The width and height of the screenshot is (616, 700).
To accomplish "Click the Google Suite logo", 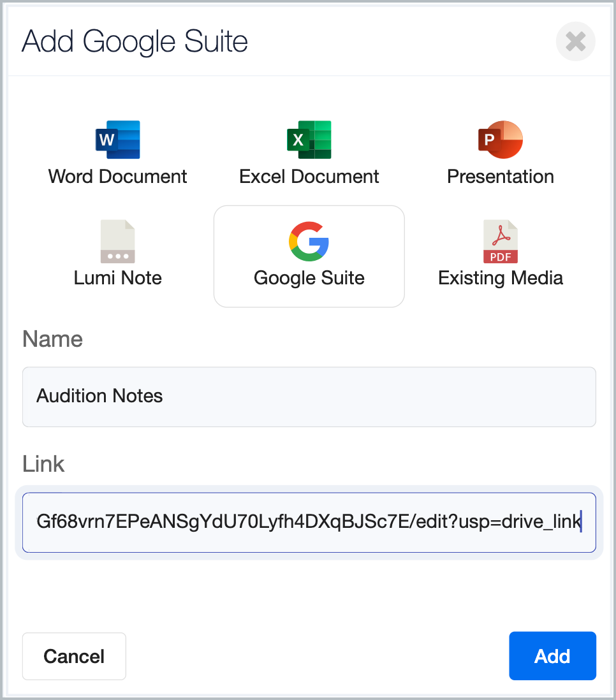I will [309, 241].
